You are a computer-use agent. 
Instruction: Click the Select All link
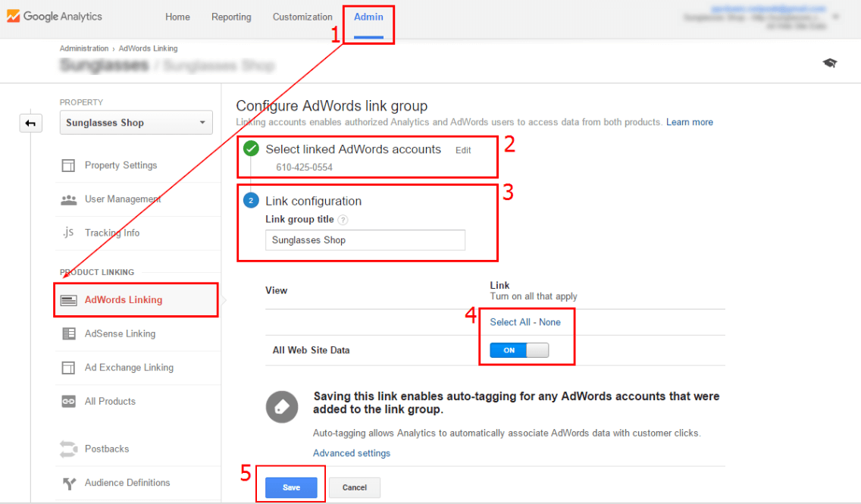(x=510, y=322)
